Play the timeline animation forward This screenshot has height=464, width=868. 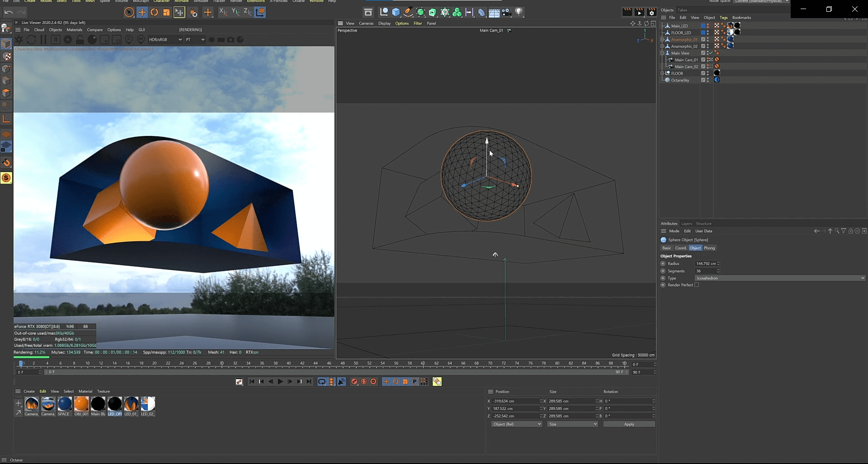(x=280, y=382)
